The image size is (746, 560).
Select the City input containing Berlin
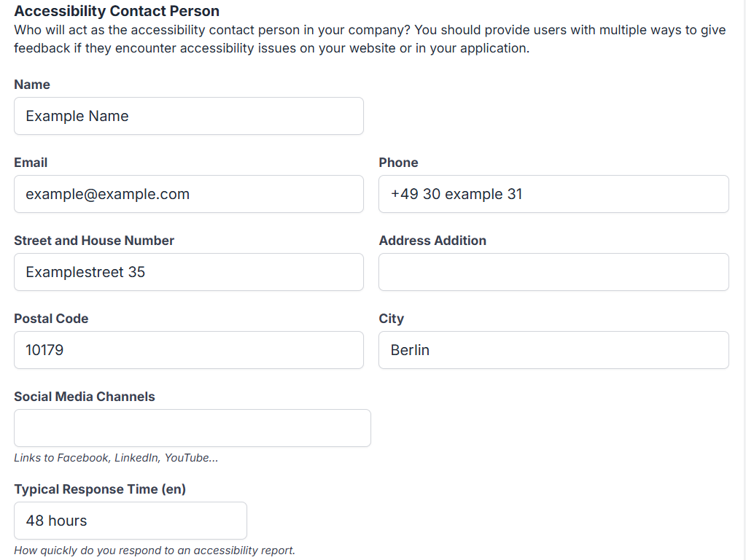point(553,350)
